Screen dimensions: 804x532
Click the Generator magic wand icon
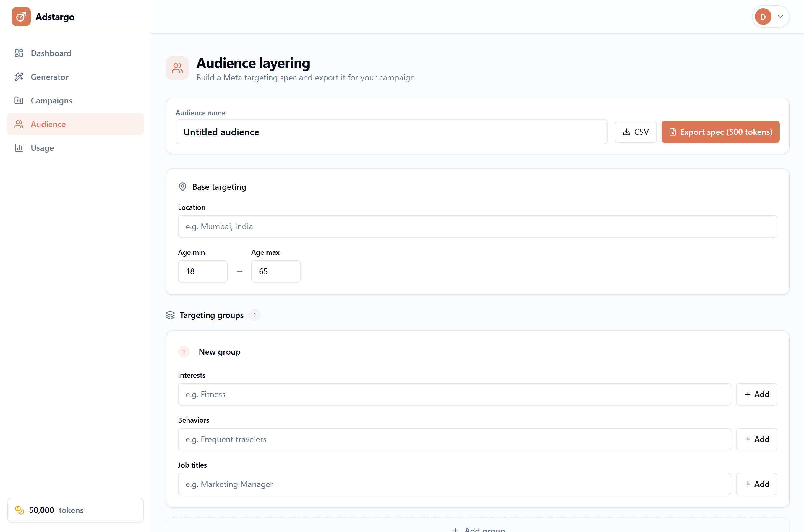click(x=19, y=77)
